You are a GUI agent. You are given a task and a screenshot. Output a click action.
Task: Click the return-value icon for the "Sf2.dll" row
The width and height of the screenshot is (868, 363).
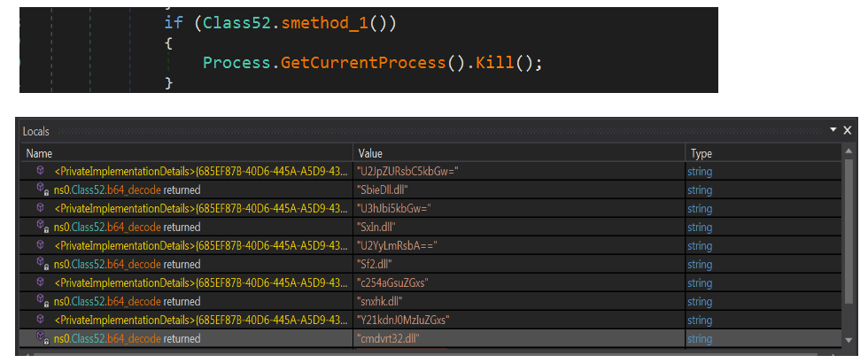point(40,264)
